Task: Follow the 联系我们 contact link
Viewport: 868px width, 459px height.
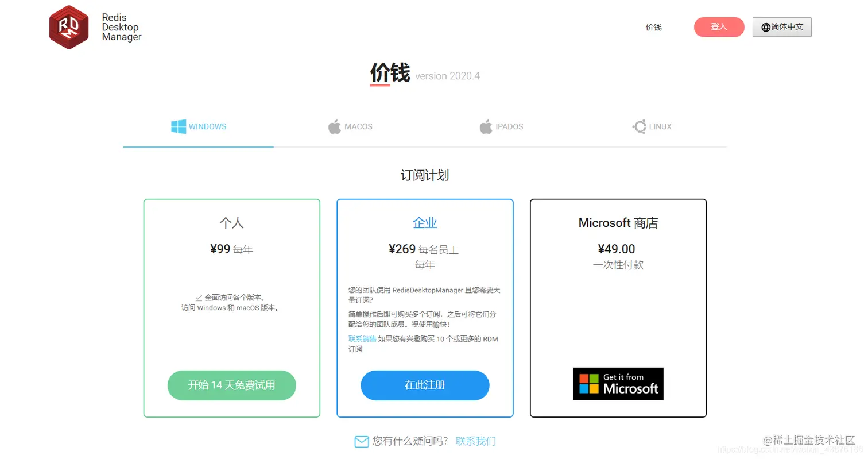Action: coord(476,441)
